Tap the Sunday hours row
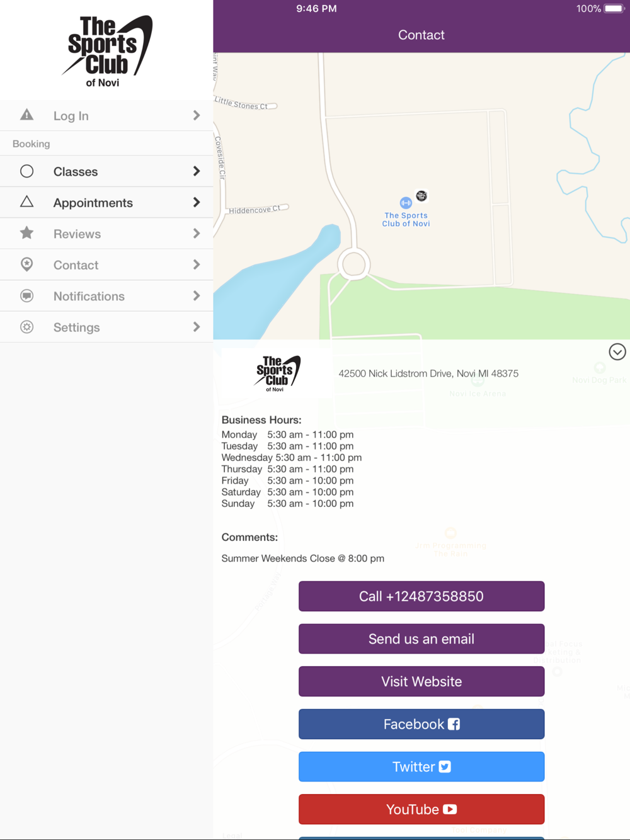630x840 pixels. pyautogui.click(x=287, y=503)
